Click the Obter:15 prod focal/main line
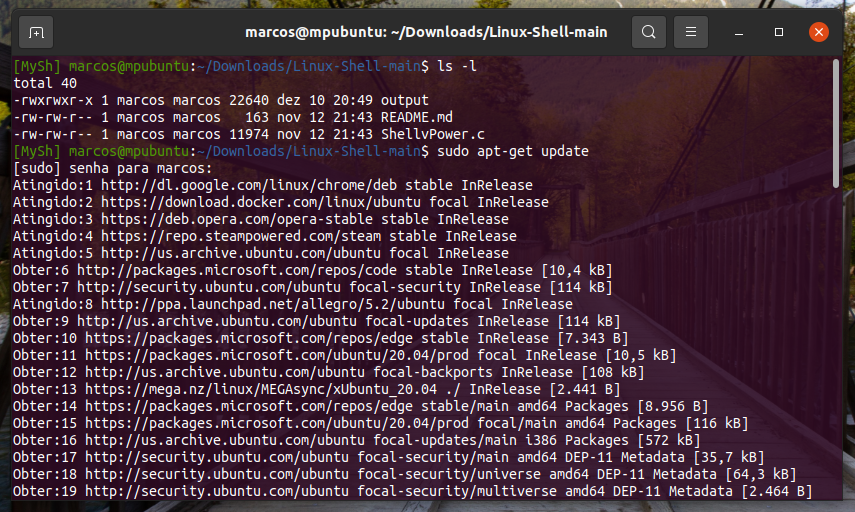Viewport: 855px width, 512px height. coord(381,423)
